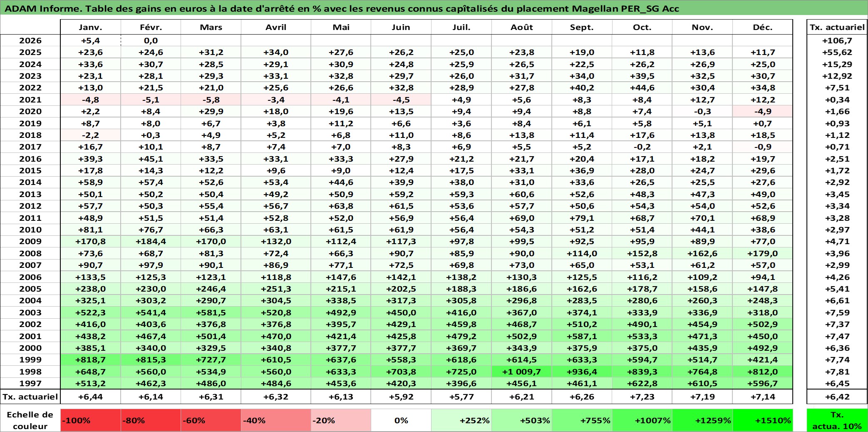The image size is (868, 432).
Task: Click the -40% color scale swatch
Action: click(276, 420)
